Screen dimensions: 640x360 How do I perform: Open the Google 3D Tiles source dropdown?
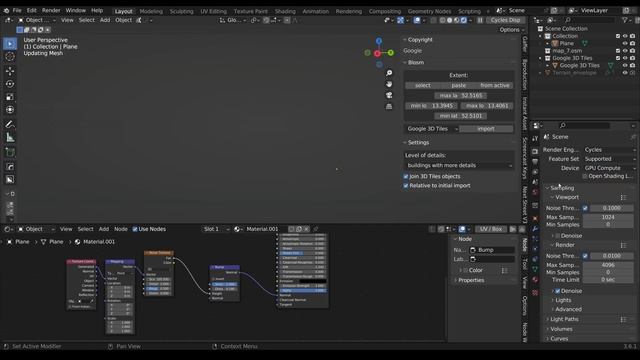point(432,129)
